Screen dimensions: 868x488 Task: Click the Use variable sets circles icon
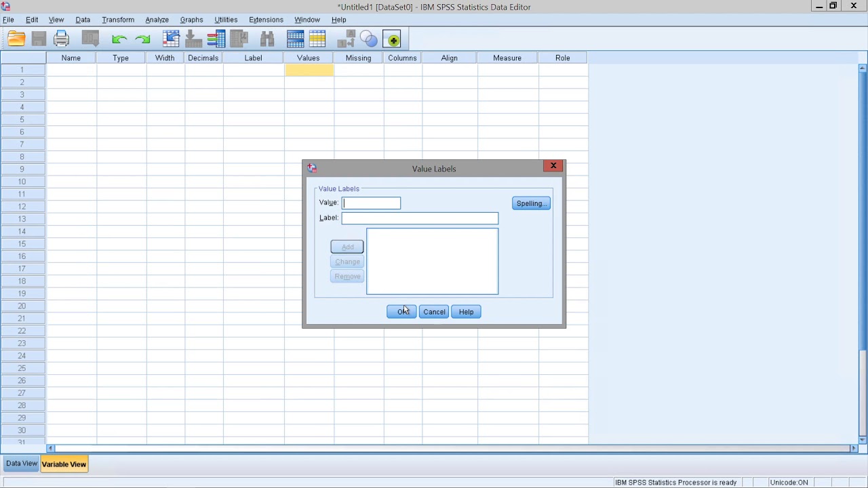pyautogui.click(x=368, y=39)
